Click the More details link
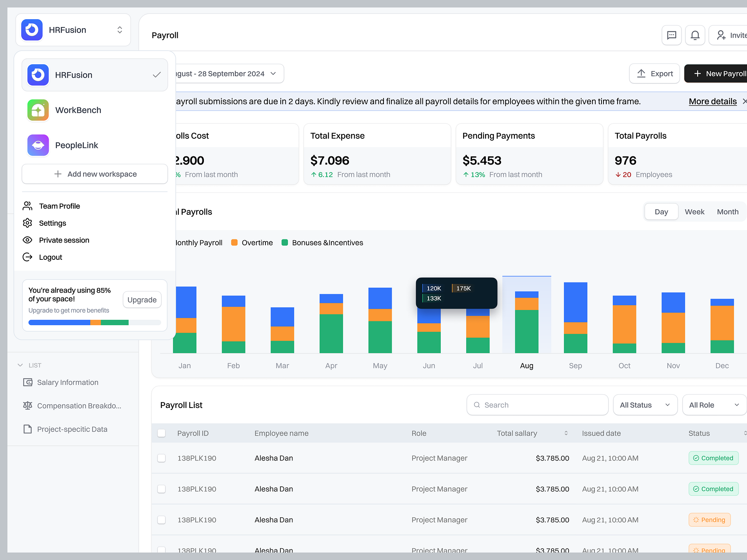Viewport: 747px width, 560px height. coord(712,101)
